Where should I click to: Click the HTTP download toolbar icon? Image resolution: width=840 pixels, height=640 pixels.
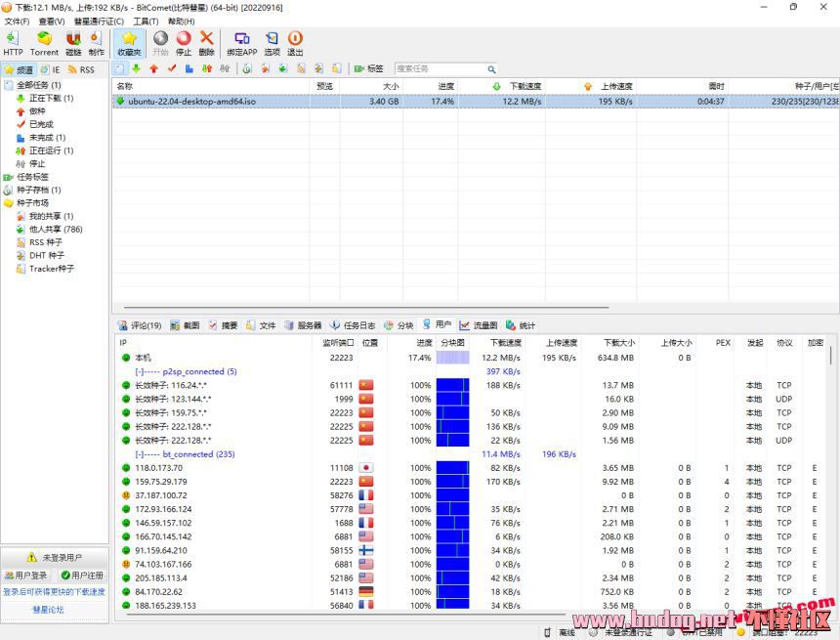[13, 43]
